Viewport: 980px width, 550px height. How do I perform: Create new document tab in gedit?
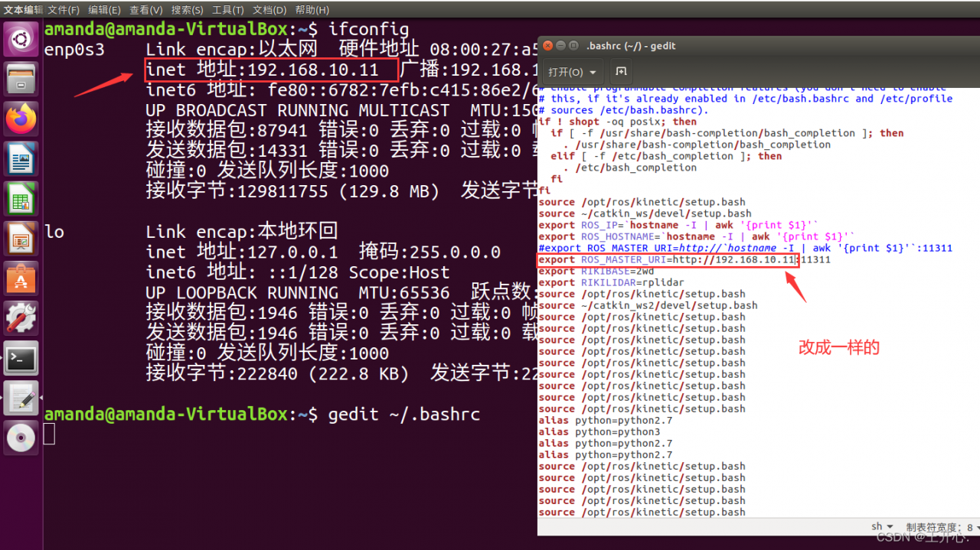(x=621, y=72)
